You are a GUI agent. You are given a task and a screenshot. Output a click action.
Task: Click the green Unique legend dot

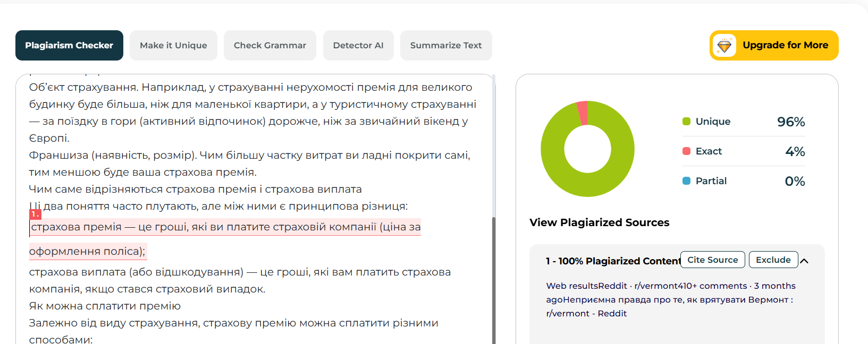686,122
